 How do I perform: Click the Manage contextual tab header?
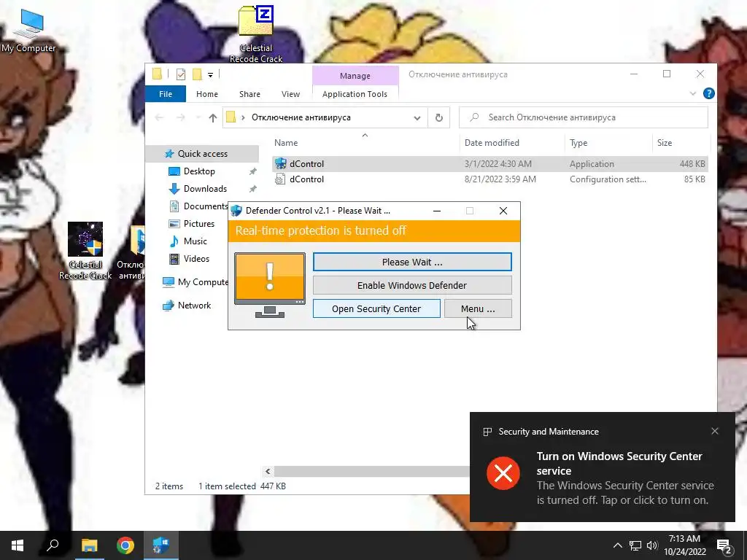(355, 76)
